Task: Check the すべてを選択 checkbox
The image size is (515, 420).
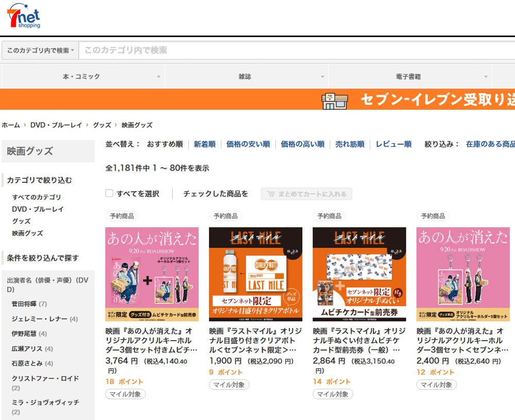Action: pos(109,193)
